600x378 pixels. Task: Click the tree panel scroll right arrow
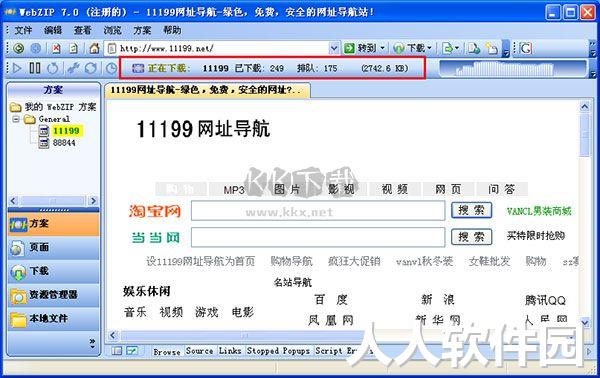point(93,201)
